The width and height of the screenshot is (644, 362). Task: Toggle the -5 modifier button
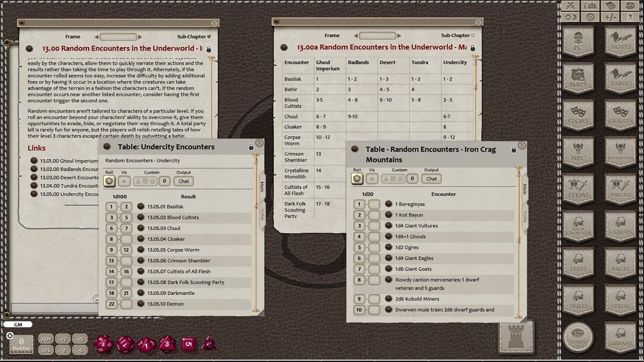[79, 350]
